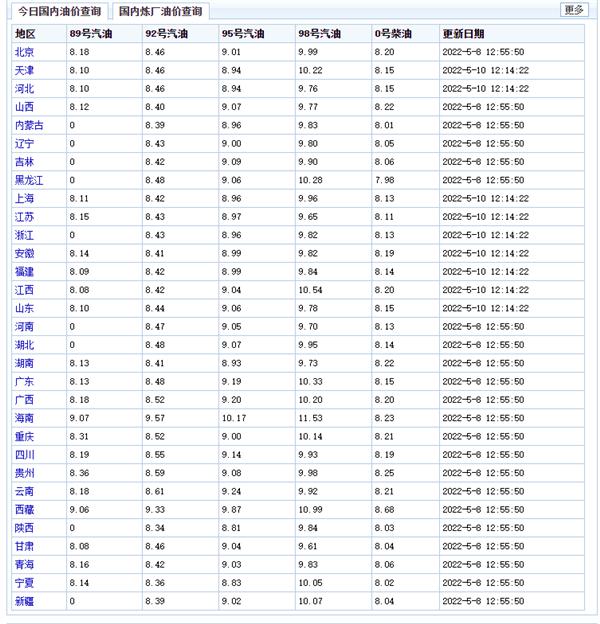
Task: Open the 安徽 region link
Action: click(24, 254)
